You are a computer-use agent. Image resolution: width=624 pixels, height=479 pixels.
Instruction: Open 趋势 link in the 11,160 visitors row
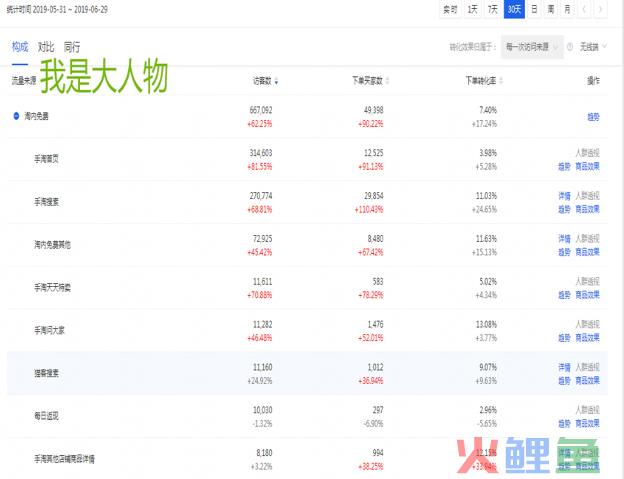564,381
